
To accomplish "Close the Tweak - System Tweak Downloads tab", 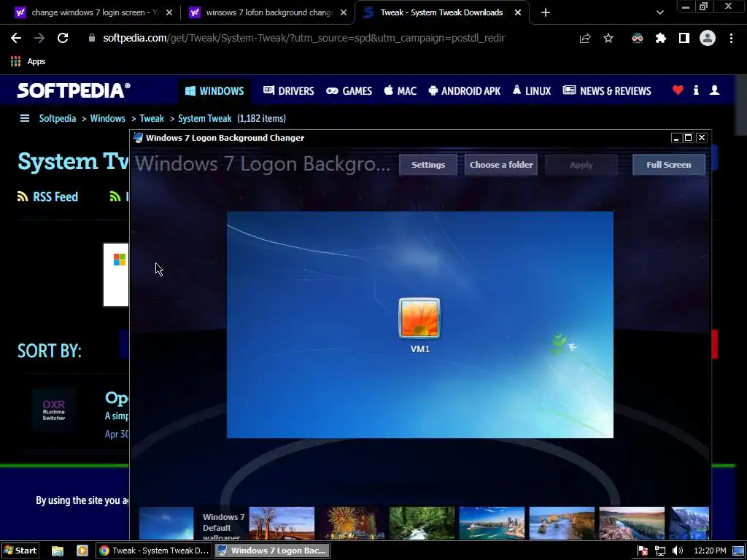I will pyautogui.click(x=518, y=12).
